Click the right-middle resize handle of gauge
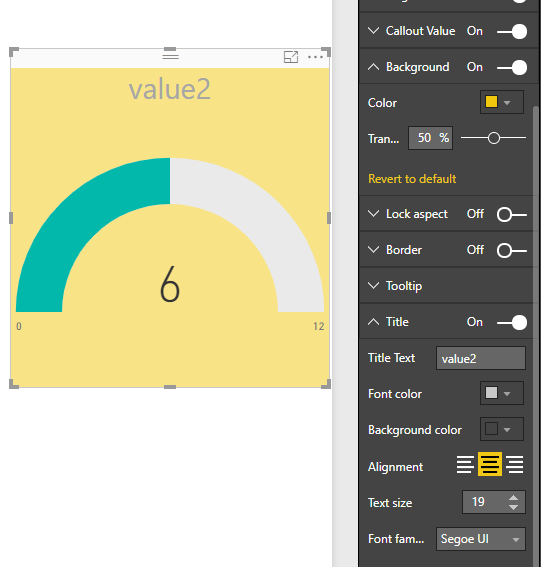Screen dimensions: 541x567 click(329, 218)
